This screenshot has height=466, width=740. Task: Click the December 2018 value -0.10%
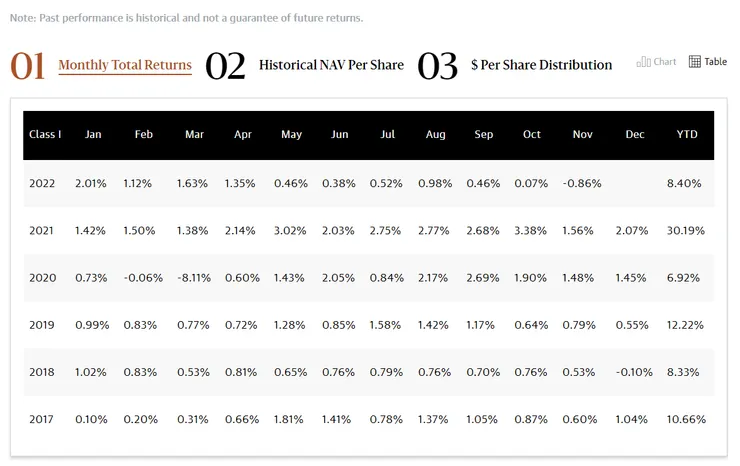tap(635, 371)
